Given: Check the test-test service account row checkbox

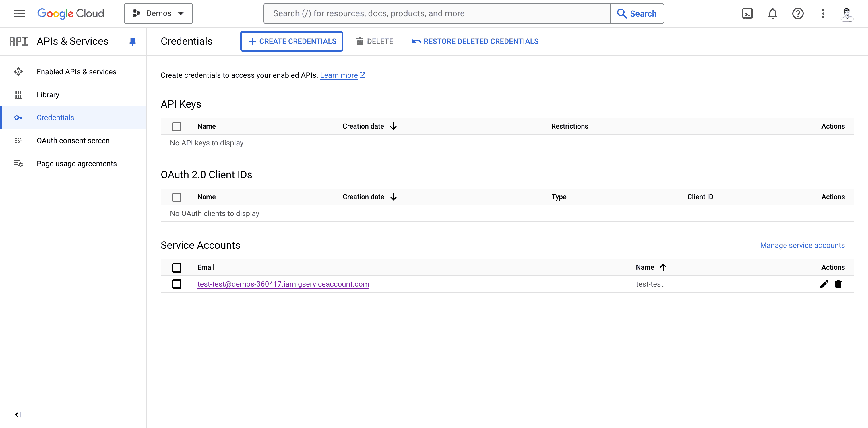Looking at the screenshot, I should click(177, 284).
